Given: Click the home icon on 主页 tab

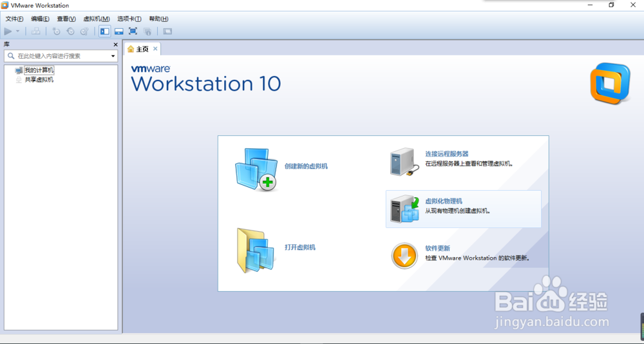Looking at the screenshot, I should tap(131, 49).
